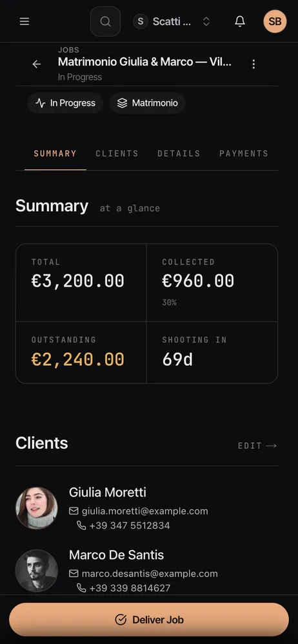The height and width of the screenshot is (644, 298).
Task: Click the Outstanding €2,240.00 summary card
Action: point(81,352)
